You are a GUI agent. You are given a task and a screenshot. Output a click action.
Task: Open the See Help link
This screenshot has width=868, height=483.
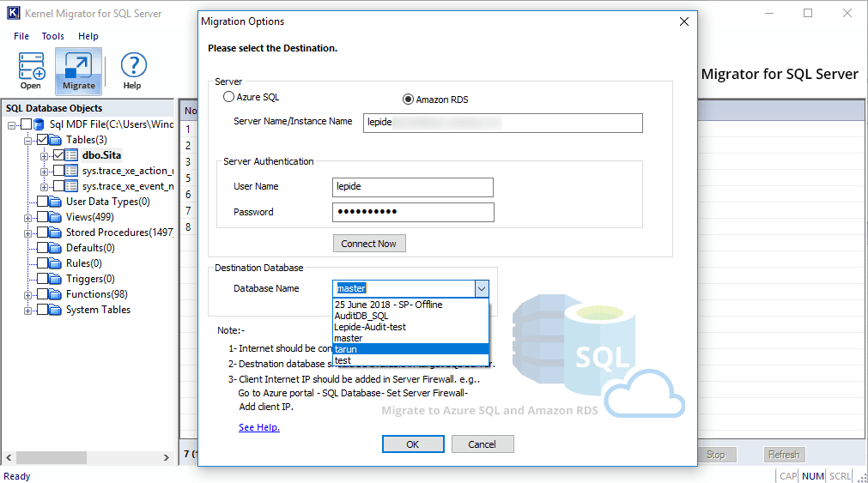(x=258, y=427)
